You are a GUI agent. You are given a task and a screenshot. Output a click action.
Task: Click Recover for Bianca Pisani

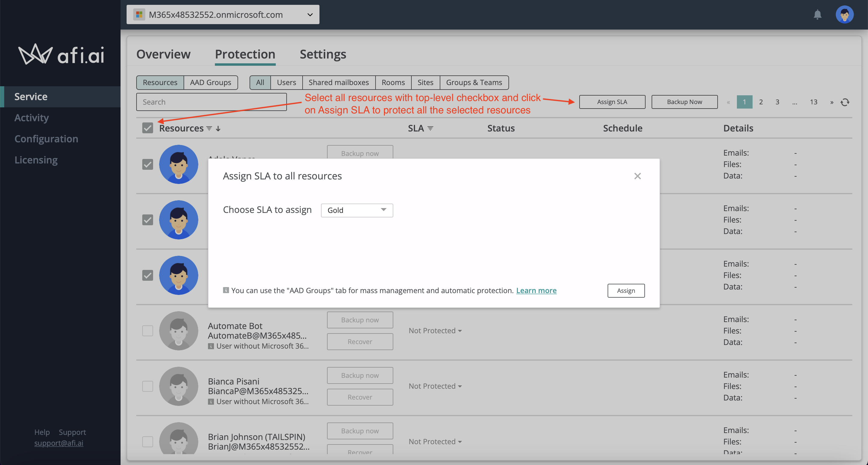click(x=360, y=397)
